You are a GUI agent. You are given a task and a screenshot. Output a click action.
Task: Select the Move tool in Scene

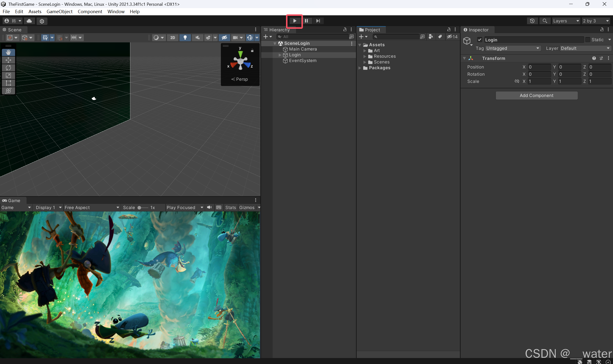[8, 60]
